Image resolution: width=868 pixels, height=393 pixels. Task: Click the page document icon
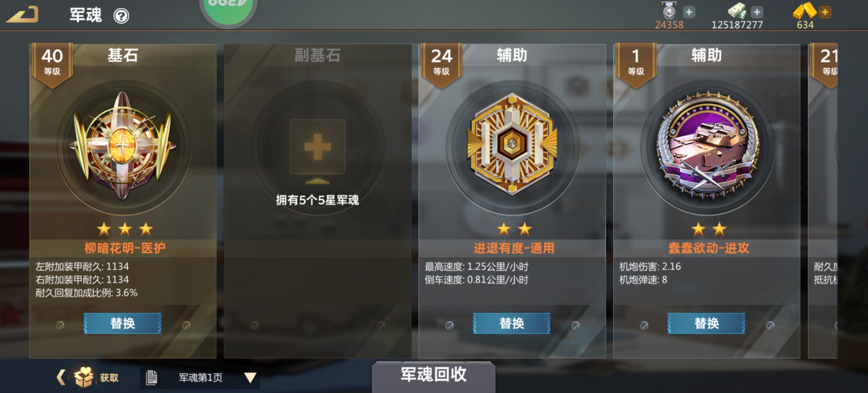tap(151, 378)
